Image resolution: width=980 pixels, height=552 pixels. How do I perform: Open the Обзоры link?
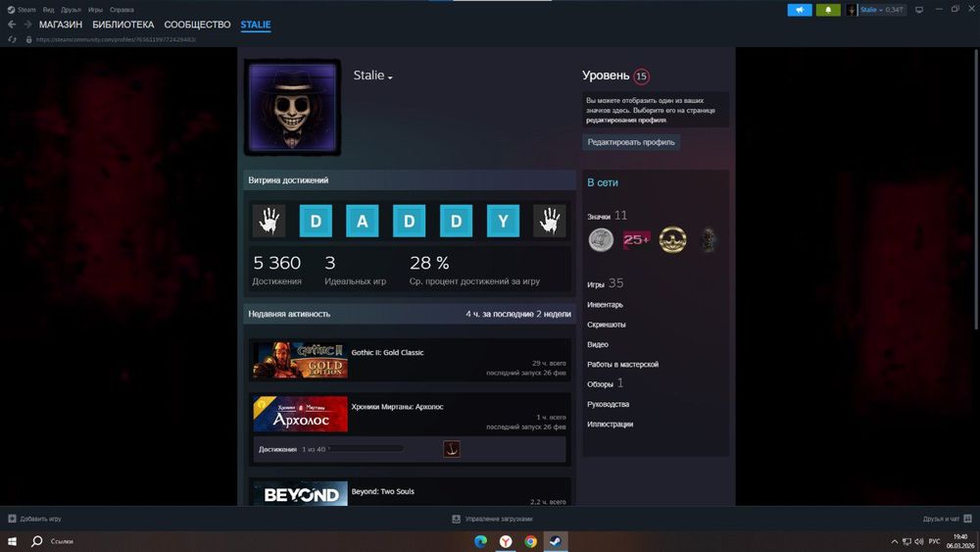(605, 383)
